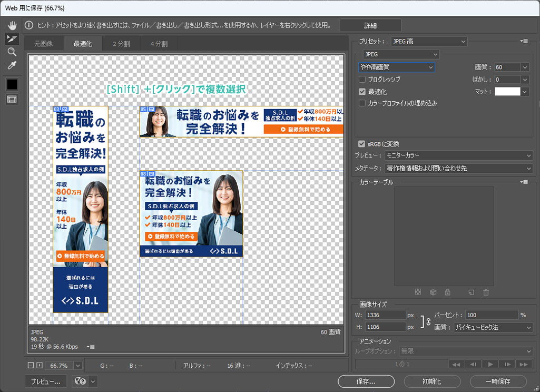The height and width of the screenshot is (392, 540).
Task: Switch to the 元画像 tab
Action: coord(44,44)
